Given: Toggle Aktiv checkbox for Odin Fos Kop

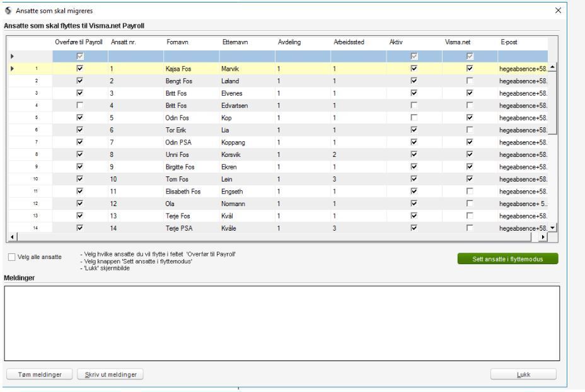Looking at the screenshot, I should click(x=414, y=117).
